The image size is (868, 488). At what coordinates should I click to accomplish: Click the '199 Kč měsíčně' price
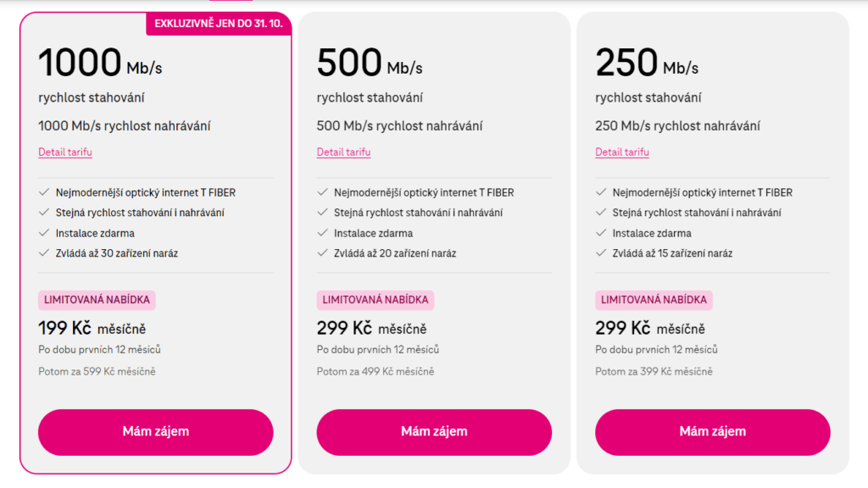[x=92, y=329]
